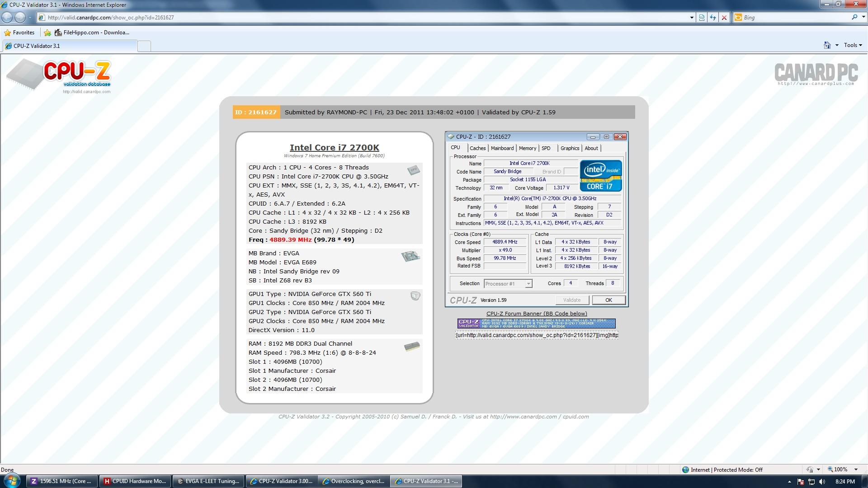868x488 pixels.
Task: Switch to the Overclocking taskbar item
Action: (354, 481)
